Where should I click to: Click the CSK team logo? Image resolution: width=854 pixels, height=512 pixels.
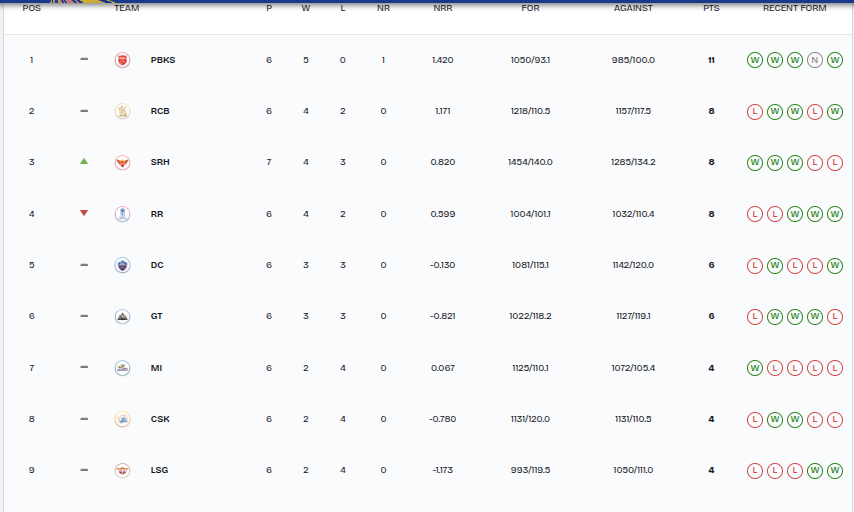tap(122, 419)
